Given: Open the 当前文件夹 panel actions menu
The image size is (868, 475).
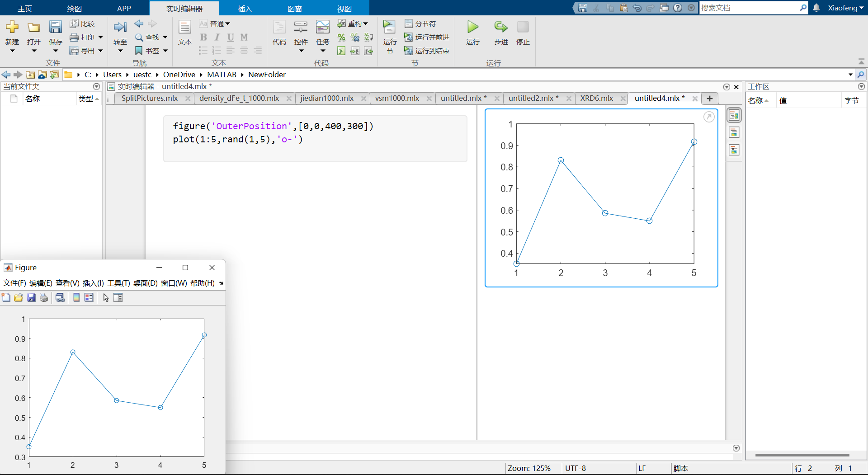Looking at the screenshot, I should (x=96, y=86).
